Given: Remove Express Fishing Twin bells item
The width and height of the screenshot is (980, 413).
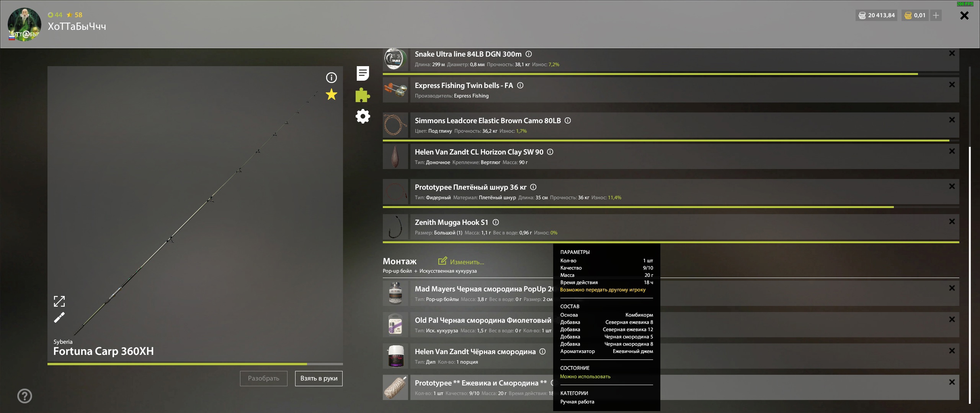Looking at the screenshot, I should [x=952, y=85].
